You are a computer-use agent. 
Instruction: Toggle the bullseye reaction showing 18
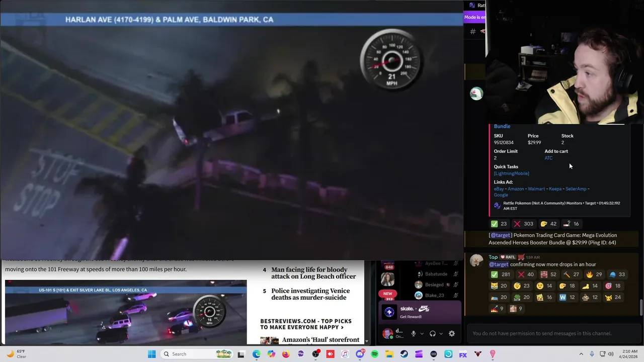pyautogui.click(x=613, y=286)
